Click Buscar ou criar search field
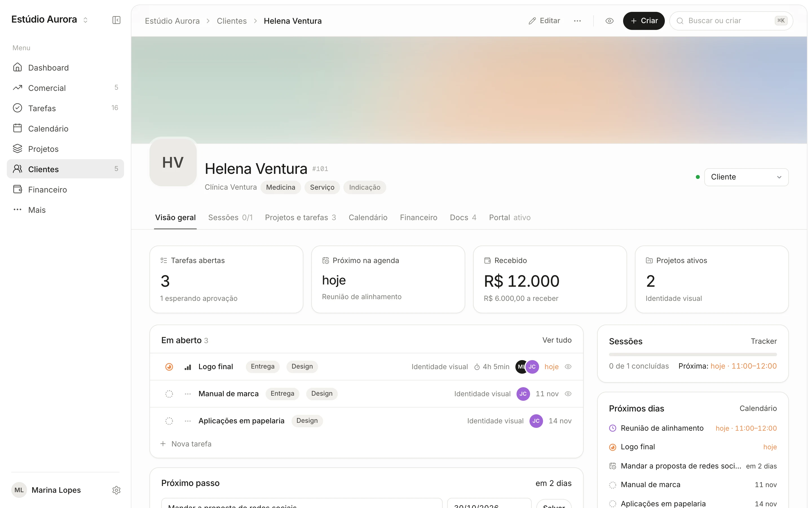The width and height of the screenshot is (812, 508). (731, 21)
